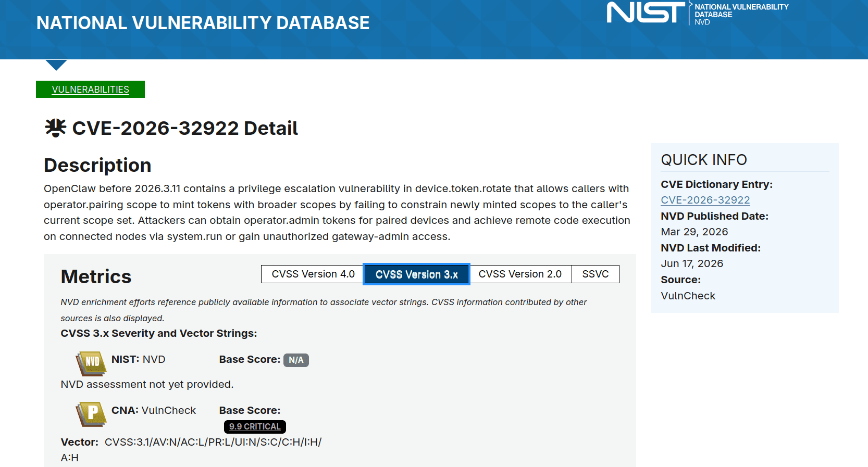Open the SSVC metrics tab

596,274
